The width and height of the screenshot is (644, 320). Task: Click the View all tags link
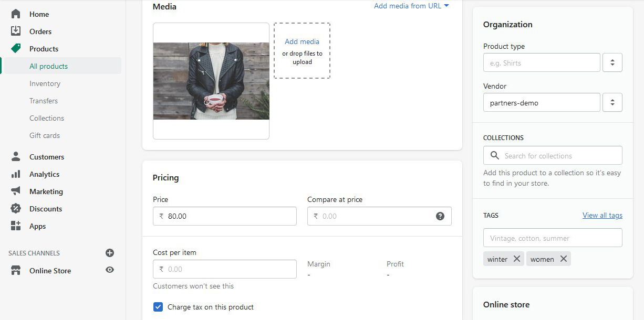click(x=602, y=216)
